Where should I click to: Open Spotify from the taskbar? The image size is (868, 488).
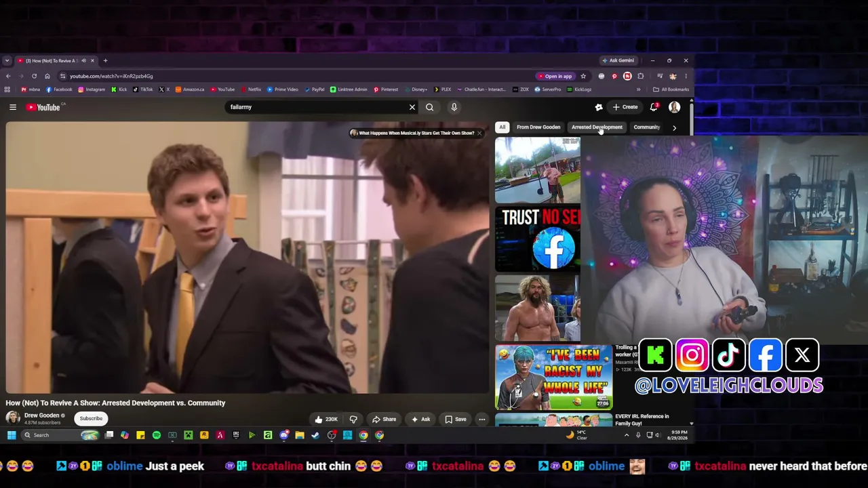tap(157, 435)
